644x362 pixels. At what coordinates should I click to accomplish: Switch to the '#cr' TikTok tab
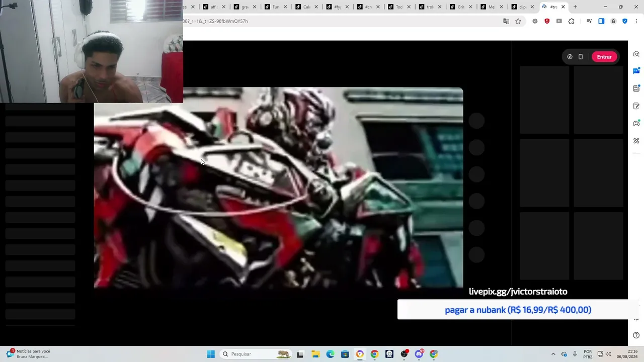[x=368, y=7]
